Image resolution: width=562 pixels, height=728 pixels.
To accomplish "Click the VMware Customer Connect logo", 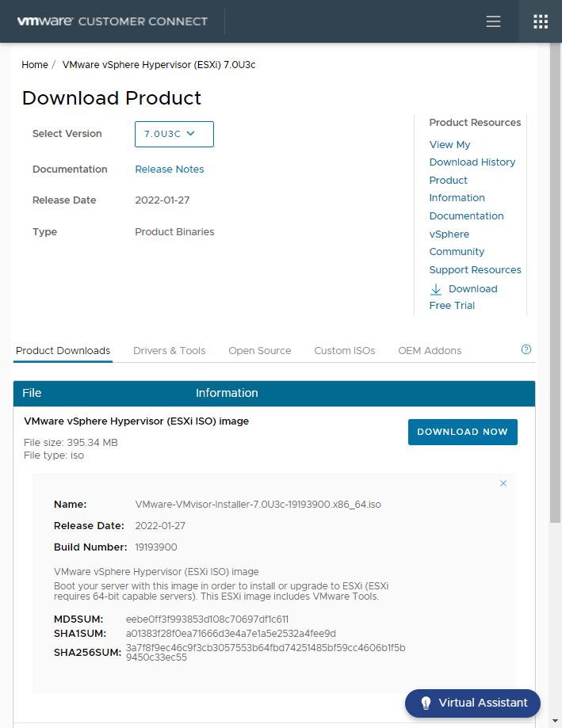I will click(x=113, y=21).
